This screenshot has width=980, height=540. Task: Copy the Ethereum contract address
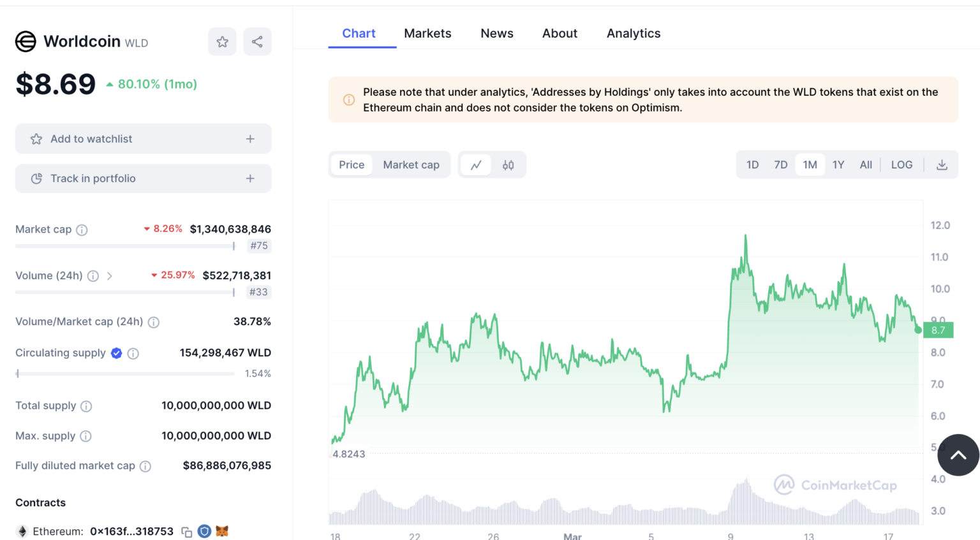click(x=187, y=532)
